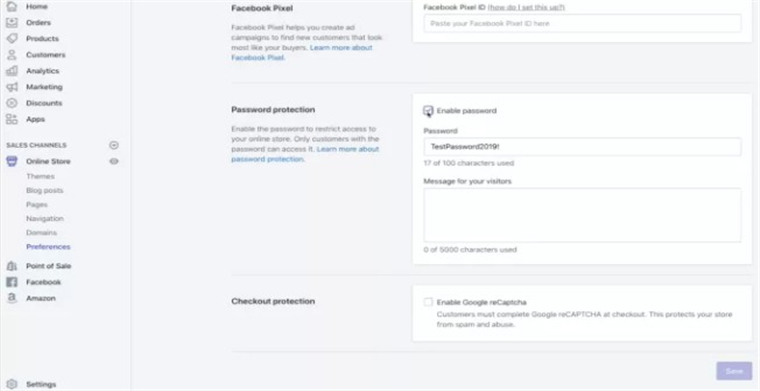The image size is (760, 391).
Task: Click the Save button
Action: [734, 371]
